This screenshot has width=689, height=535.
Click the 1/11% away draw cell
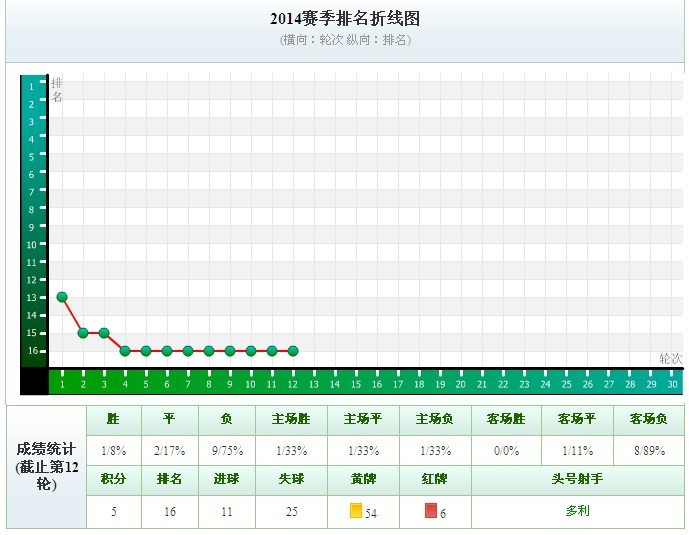[x=577, y=451]
